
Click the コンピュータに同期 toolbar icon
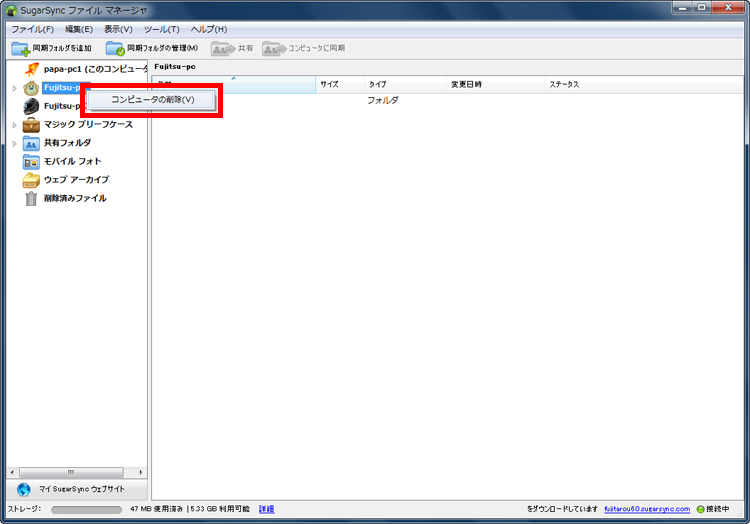(x=274, y=48)
